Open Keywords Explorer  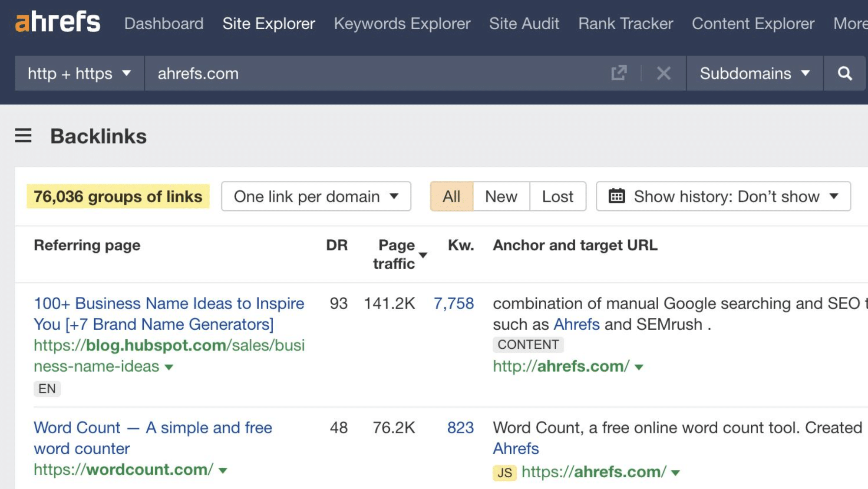click(x=402, y=23)
